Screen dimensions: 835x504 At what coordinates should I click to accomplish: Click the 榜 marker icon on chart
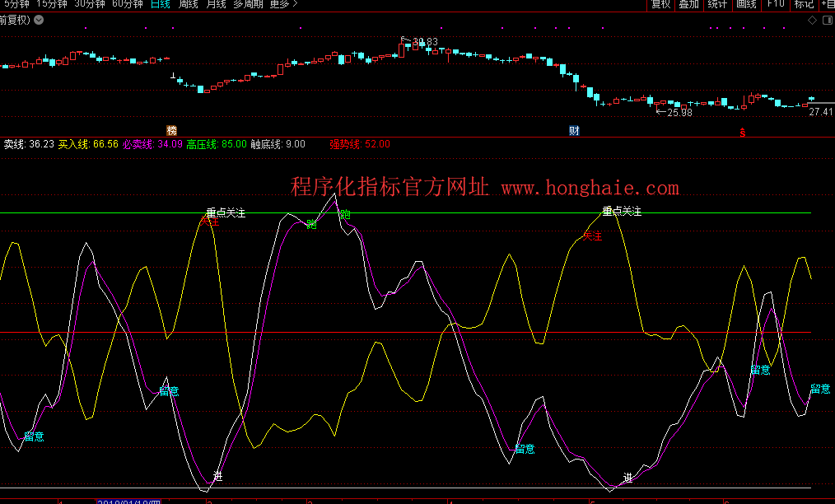171,130
